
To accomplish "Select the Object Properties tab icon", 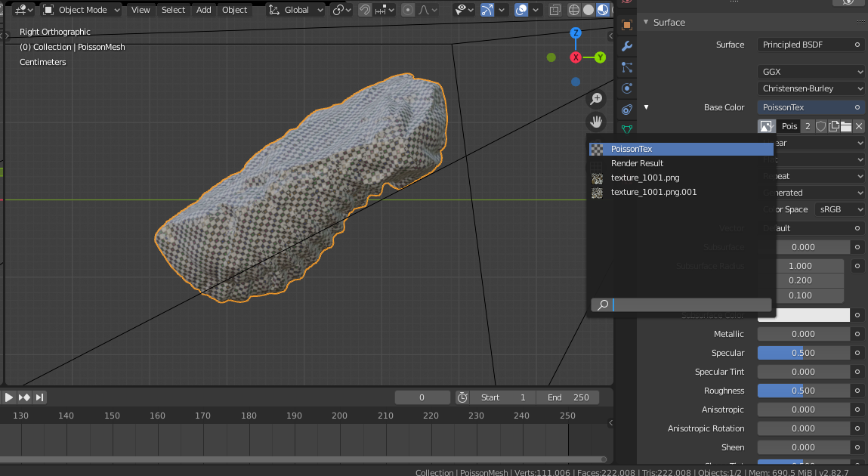I will click(x=626, y=25).
